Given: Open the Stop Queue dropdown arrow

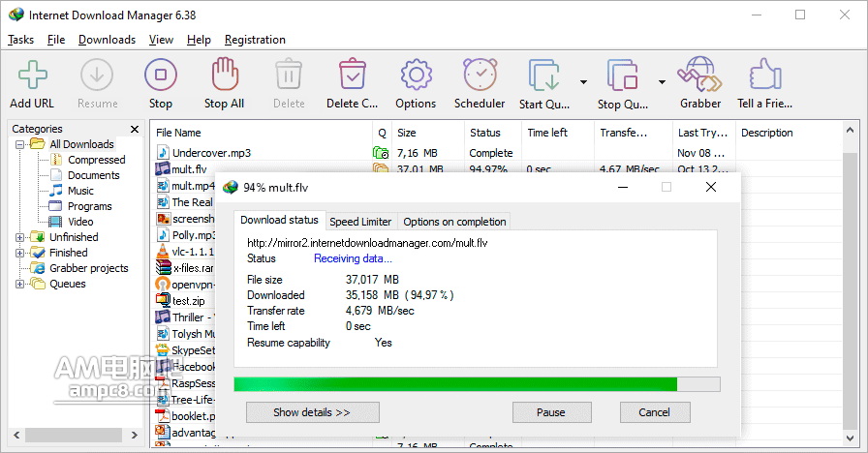Looking at the screenshot, I should [x=662, y=82].
